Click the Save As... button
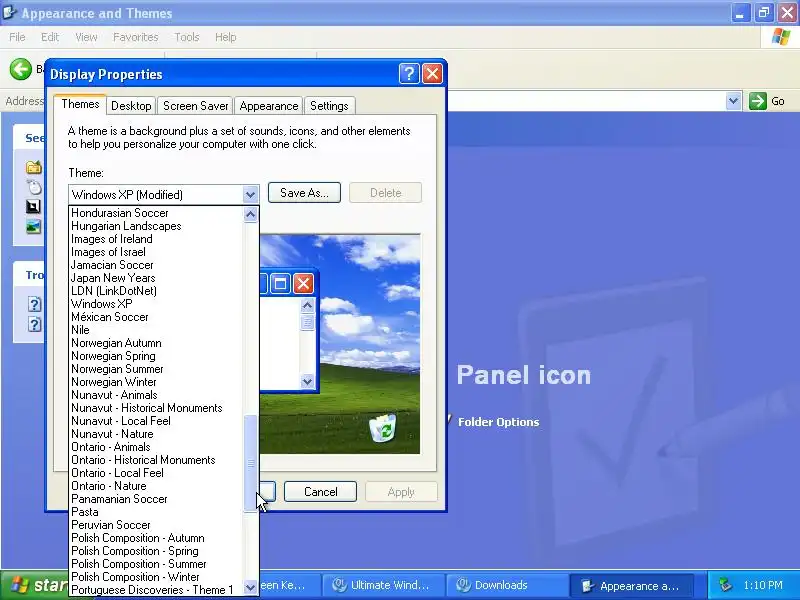Viewport: 800px width, 600px height. point(304,193)
